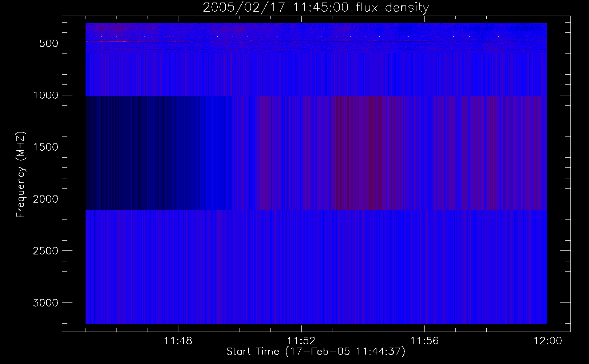Image resolution: width=589 pixels, height=364 pixels.
Task: Click the 11:52 time tick label
Action: tap(301, 341)
